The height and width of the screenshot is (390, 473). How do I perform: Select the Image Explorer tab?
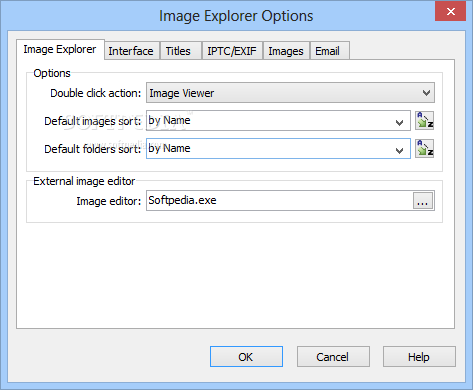coord(60,49)
